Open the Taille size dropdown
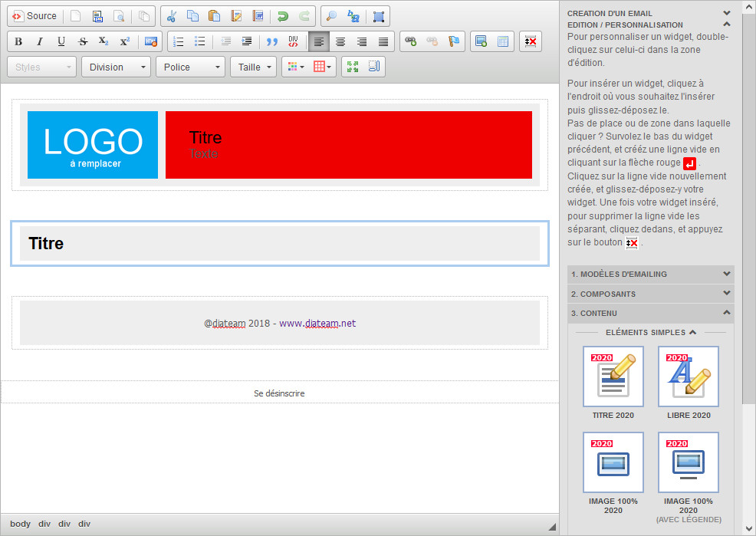Image resolution: width=756 pixels, height=536 pixels. point(254,67)
